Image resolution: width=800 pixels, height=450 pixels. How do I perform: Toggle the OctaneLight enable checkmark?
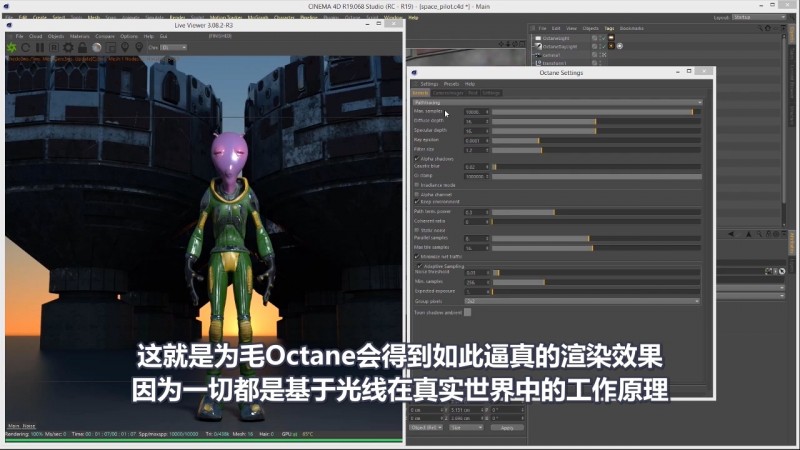603,38
